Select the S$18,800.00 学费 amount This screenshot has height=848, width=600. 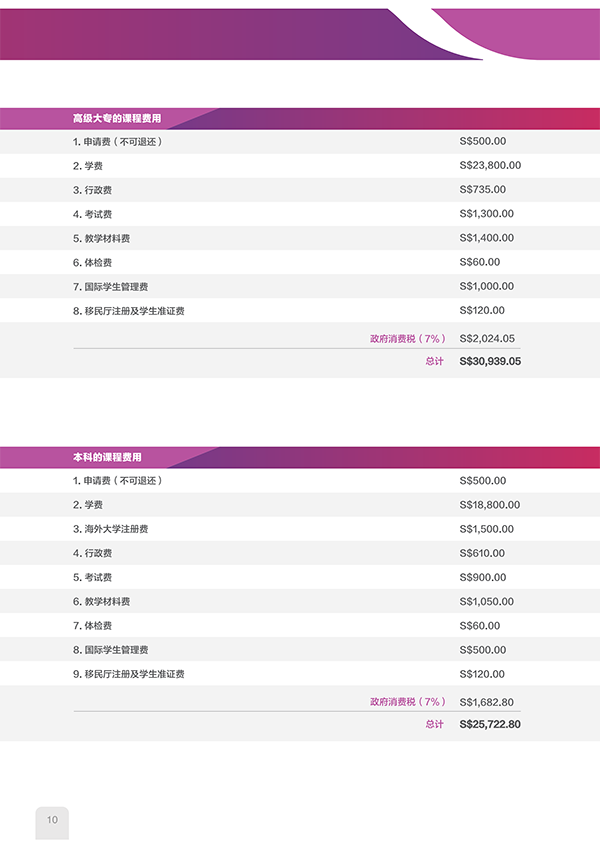pos(490,505)
